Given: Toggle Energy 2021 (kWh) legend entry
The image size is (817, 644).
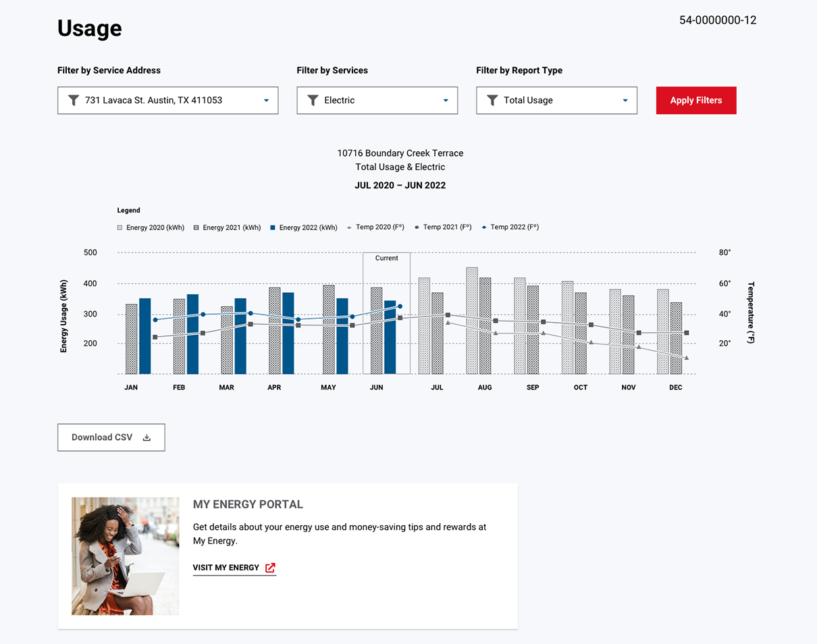Looking at the screenshot, I should click(227, 227).
